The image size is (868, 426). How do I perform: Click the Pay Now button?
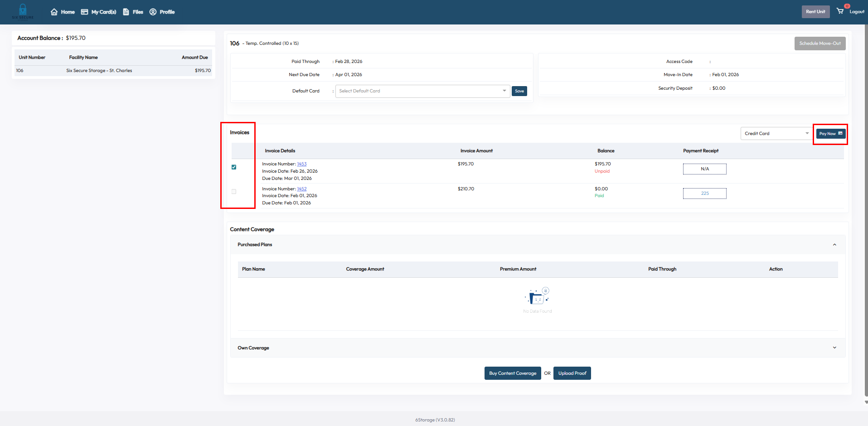pyautogui.click(x=830, y=134)
